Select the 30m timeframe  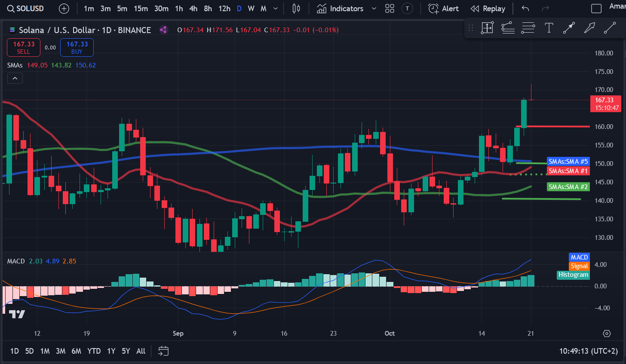[x=161, y=9]
